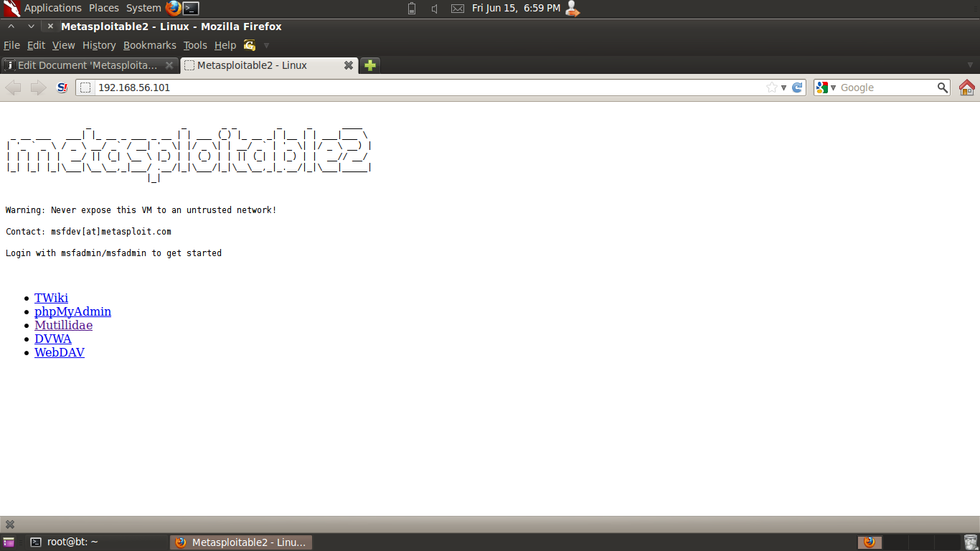The height and width of the screenshot is (551, 980).
Task: Open the phpMyAdmin link
Action: point(72,311)
